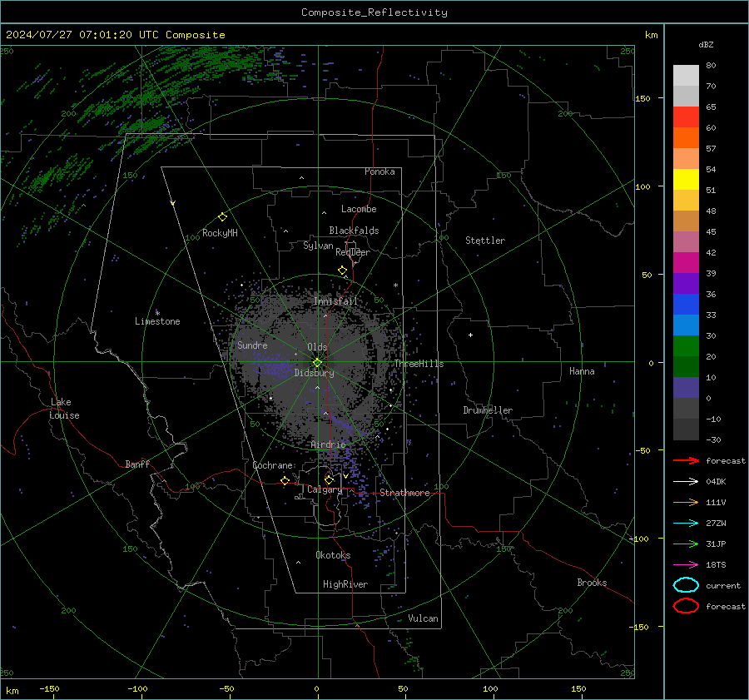Click the Innisfail city label
Image resolution: width=749 pixels, height=700 pixels.
coord(335,301)
